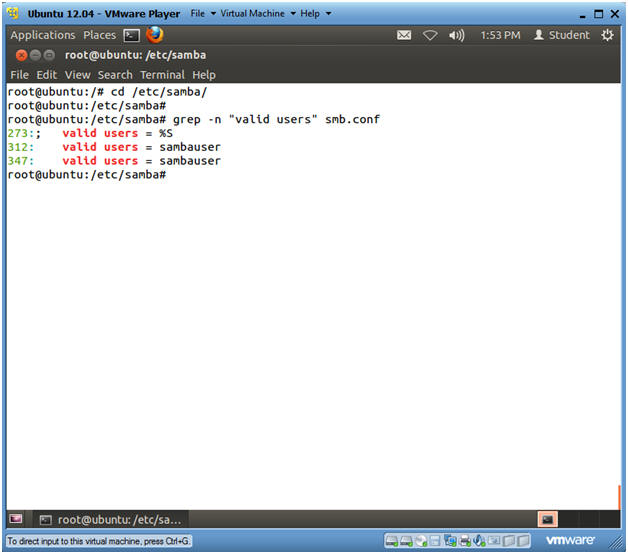Show the calendar from 1:53 PM clock

pos(500,35)
